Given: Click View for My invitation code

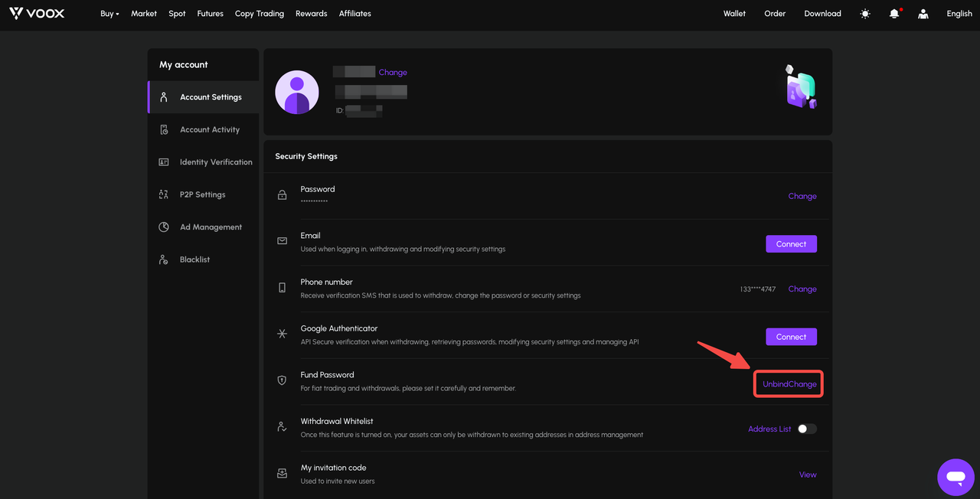Looking at the screenshot, I should pyautogui.click(x=808, y=475).
